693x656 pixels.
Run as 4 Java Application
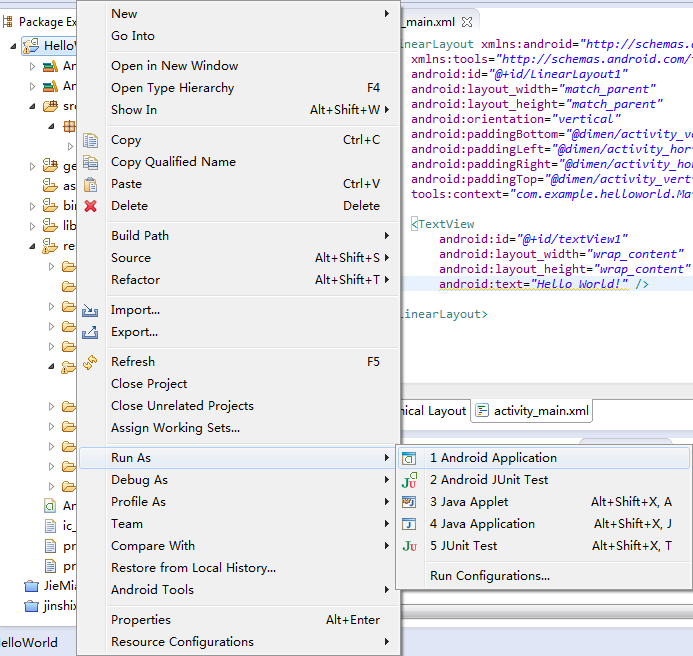pos(544,524)
